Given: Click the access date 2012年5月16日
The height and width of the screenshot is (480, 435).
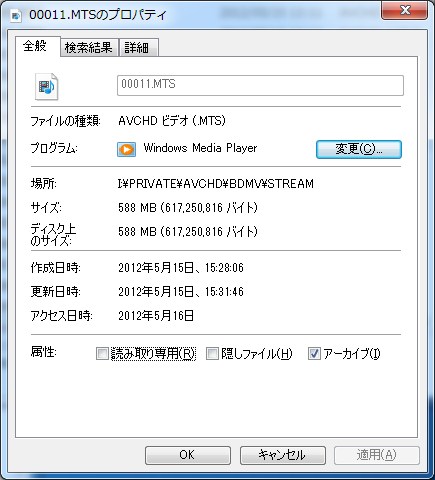Looking at the screenshot, I should coord(156,315).
